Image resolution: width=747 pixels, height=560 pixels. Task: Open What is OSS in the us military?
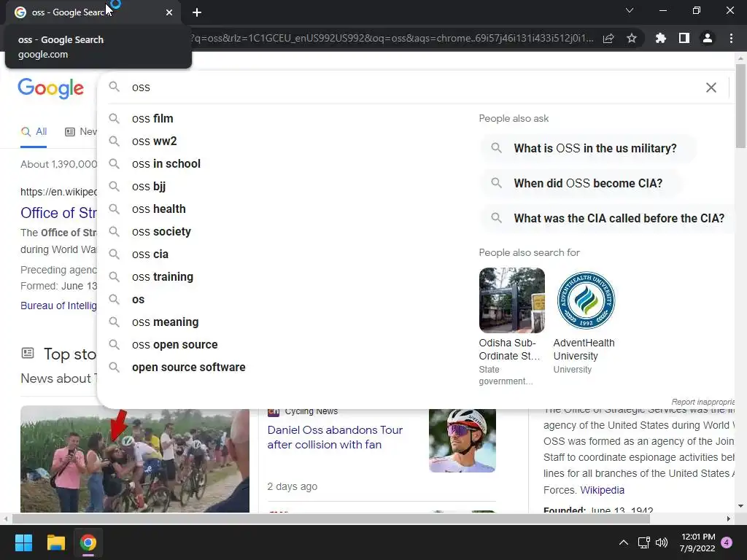(589, 149)
